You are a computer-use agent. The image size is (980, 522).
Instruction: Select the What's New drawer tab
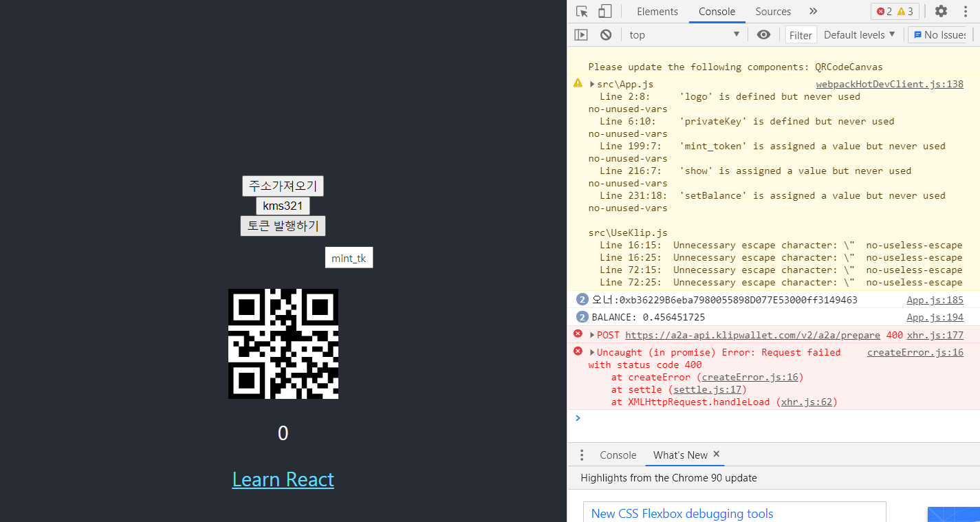tap(680, 455)
